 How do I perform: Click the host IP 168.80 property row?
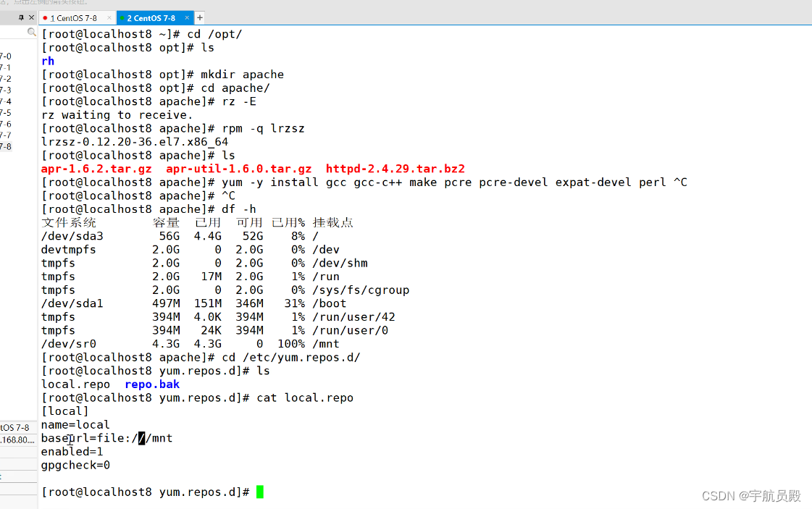pos(17,440)
